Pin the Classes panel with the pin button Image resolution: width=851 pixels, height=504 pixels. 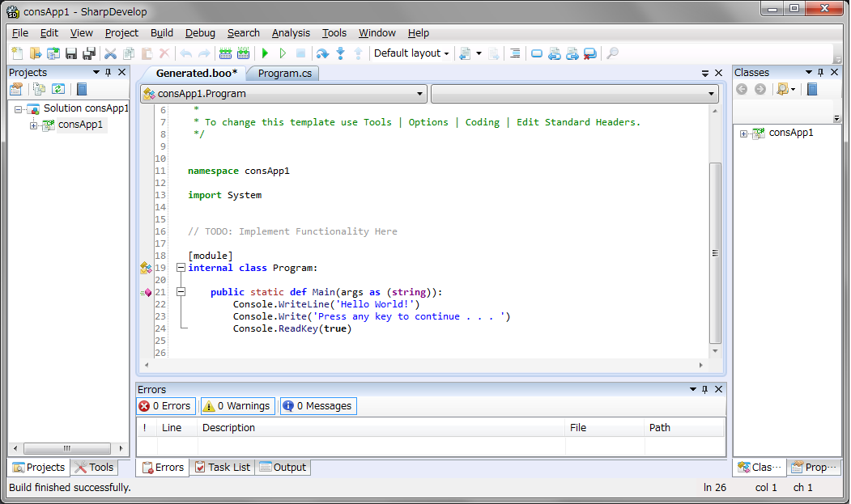coord(820,72)
